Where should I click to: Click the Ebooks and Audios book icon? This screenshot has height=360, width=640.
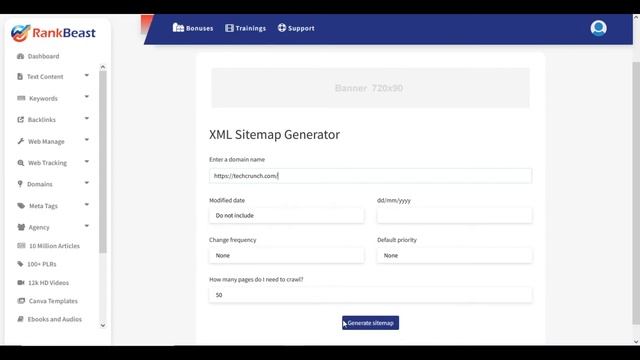click(x=20, y=319)
